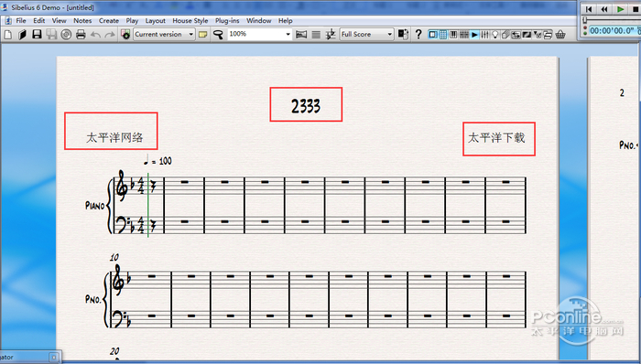This screenshot has width=641, height=364.
Task: Open the Window menu
Action: click(259, 20)
